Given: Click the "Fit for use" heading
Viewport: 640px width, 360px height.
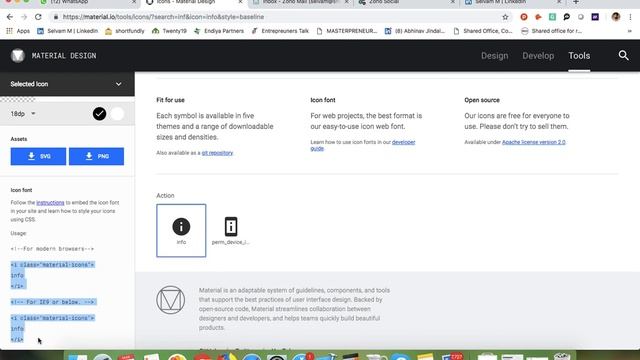Looking at the screenshot, I should click(171, 100).
